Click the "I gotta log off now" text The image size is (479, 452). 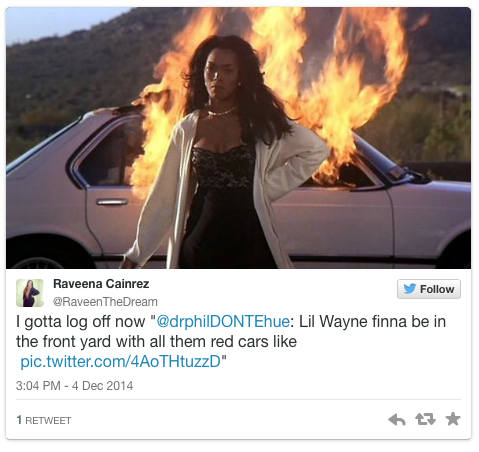81,322
